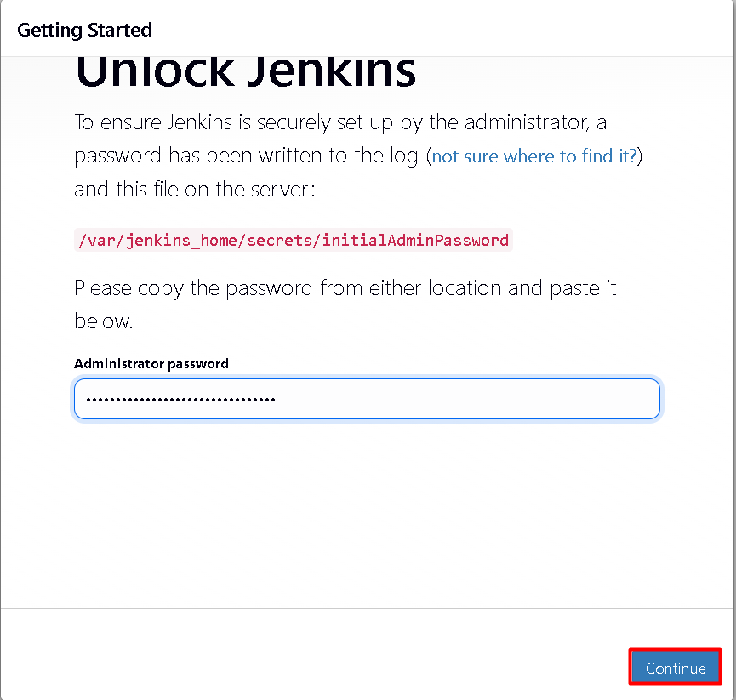This screenshot has width=736, height=700.
Task: Click the "Administrator password" field label
Action: (x=151, y=363)
